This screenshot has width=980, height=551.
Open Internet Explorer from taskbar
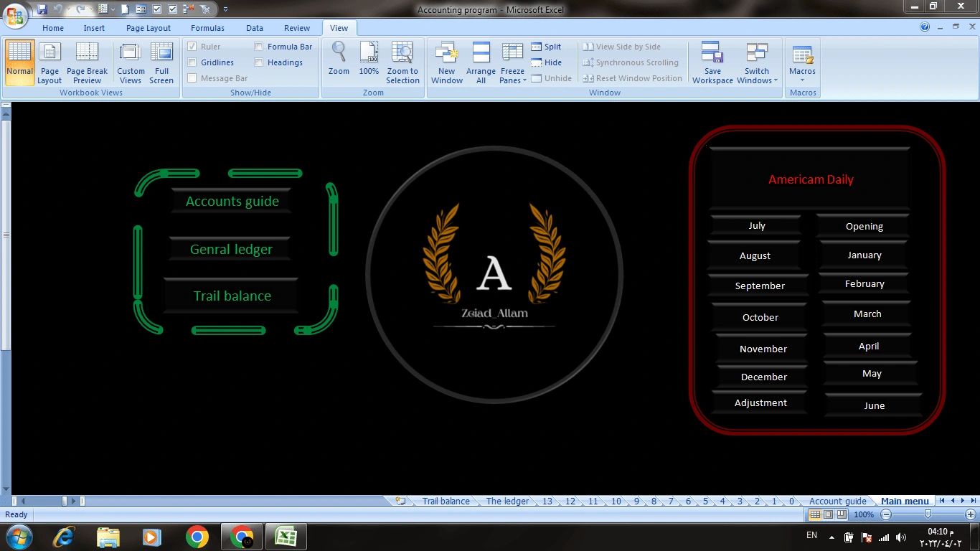click(64, 537)
